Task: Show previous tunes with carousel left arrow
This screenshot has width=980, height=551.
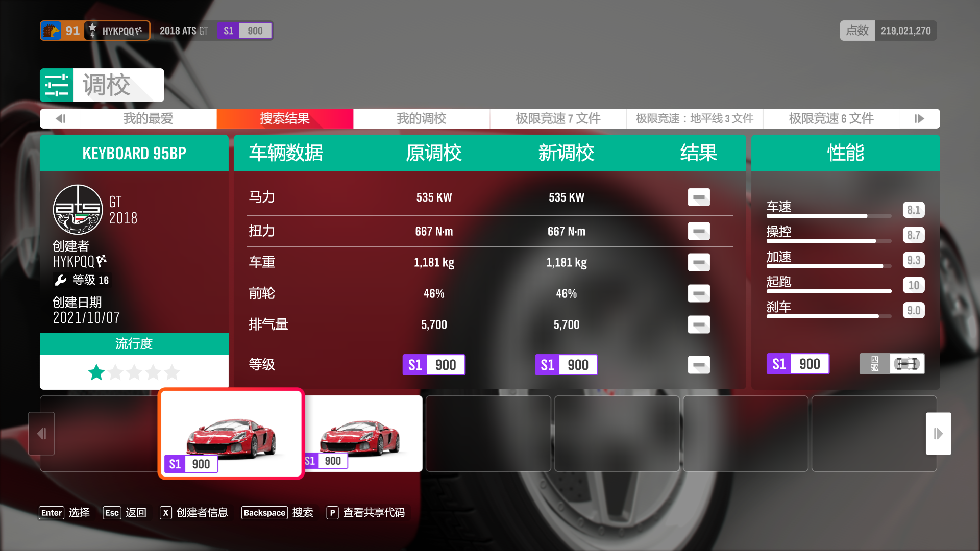Action: pos(41,434)
